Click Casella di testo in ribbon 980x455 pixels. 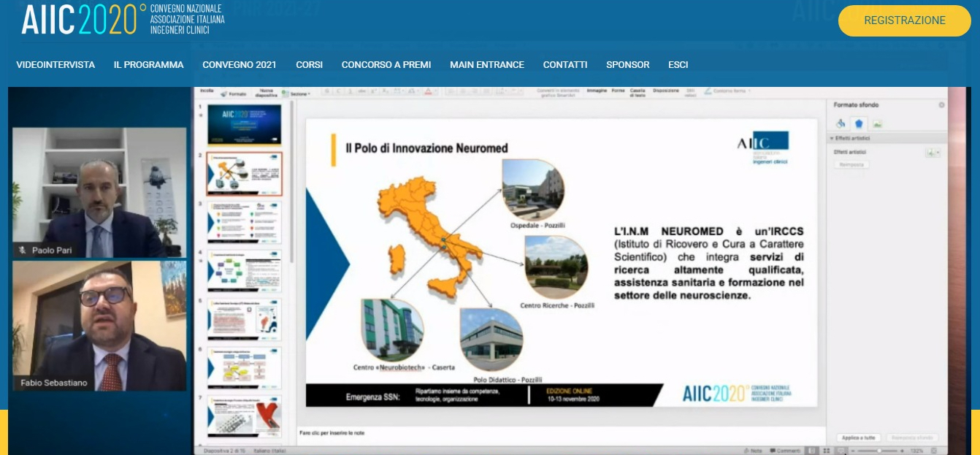pos(639,93)
